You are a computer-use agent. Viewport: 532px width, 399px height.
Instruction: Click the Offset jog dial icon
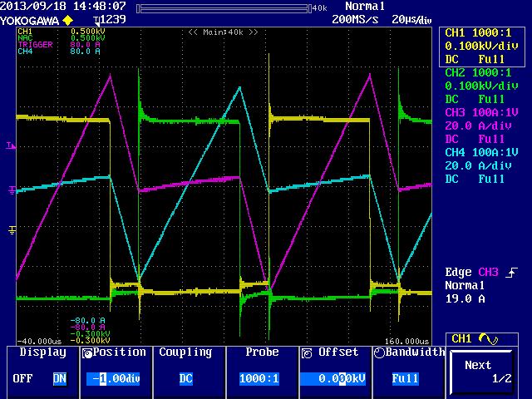click(x=307, y=353)
